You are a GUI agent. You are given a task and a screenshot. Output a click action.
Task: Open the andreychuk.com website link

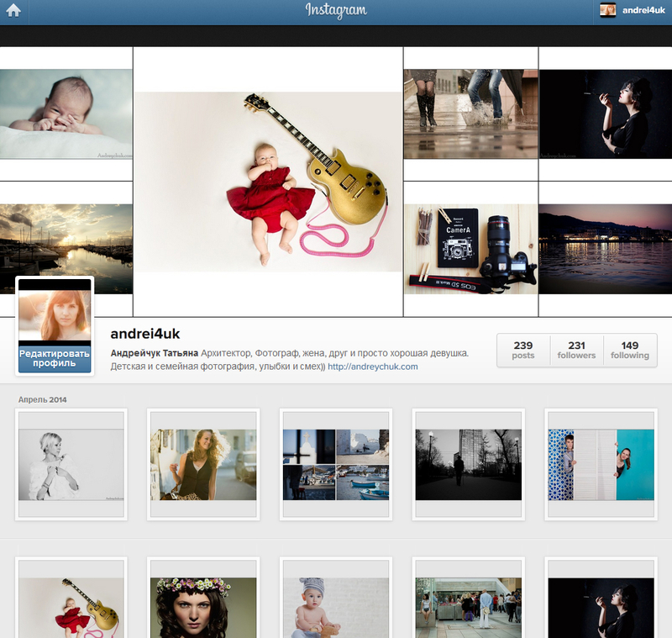point(372,366)
